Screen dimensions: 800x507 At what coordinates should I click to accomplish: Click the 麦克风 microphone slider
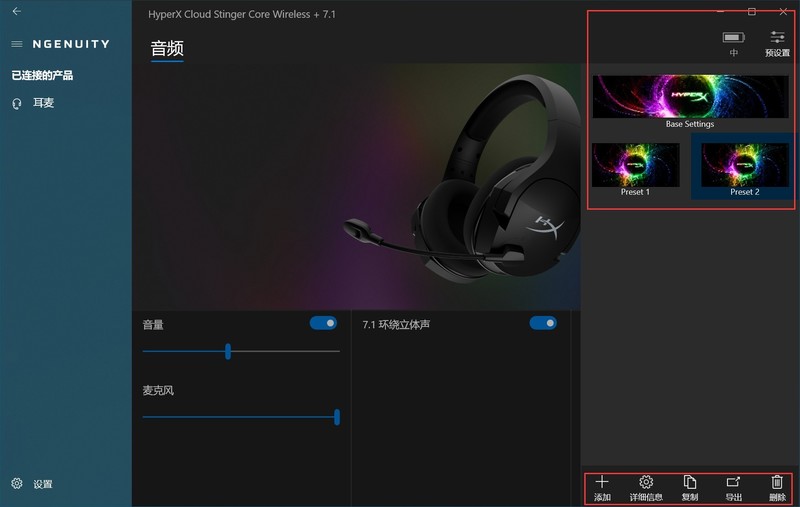(x=241, y=417)
